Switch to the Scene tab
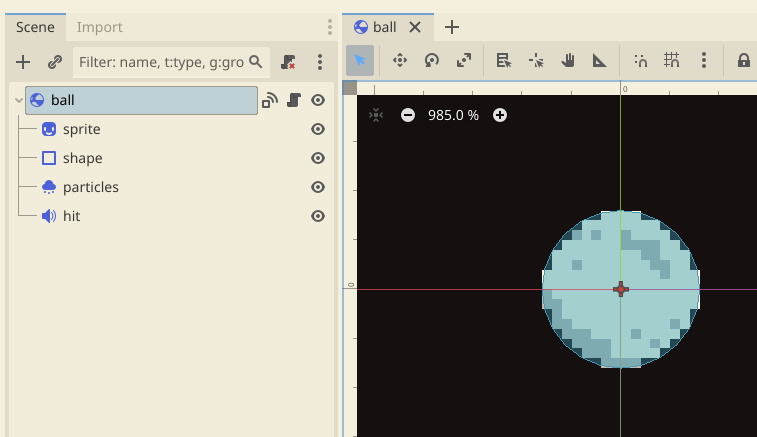The height and width of the screenshot is (437, 757). coord(35,27)
